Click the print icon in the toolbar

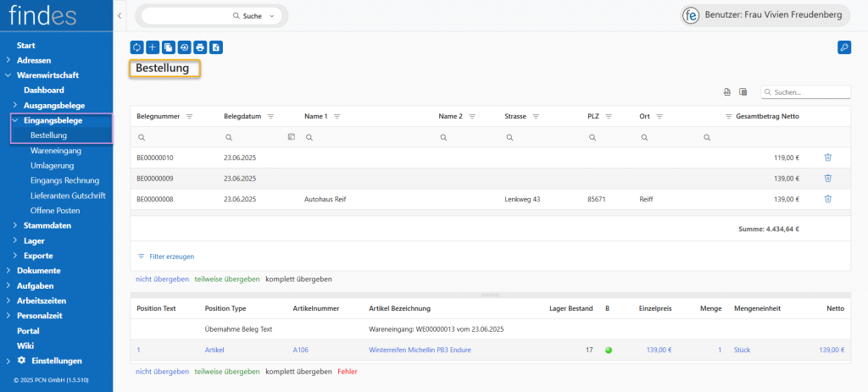[200, 47]
